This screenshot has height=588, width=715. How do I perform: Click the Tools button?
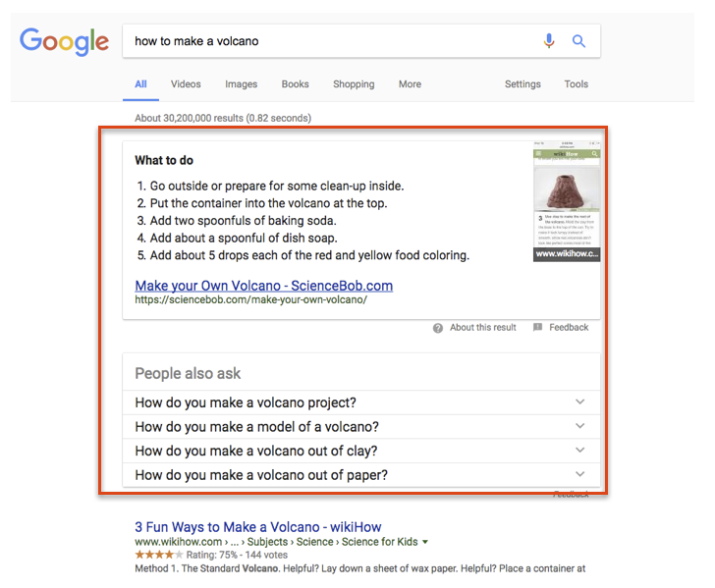(x=577, y=84)
